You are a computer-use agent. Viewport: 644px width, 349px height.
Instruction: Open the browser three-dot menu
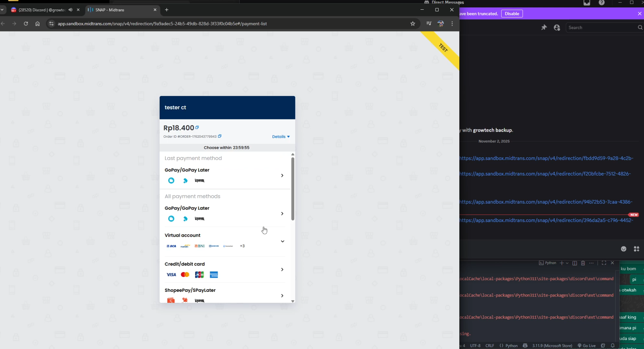[452, 24]
